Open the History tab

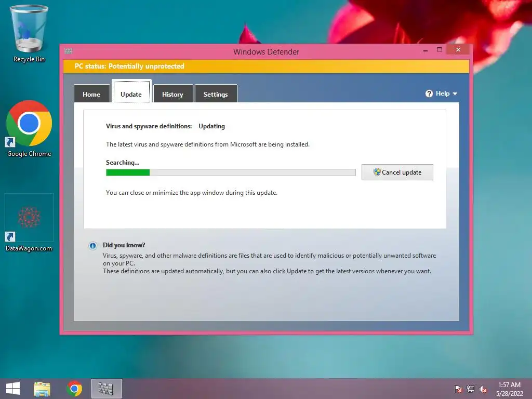[x=172, y=94]
